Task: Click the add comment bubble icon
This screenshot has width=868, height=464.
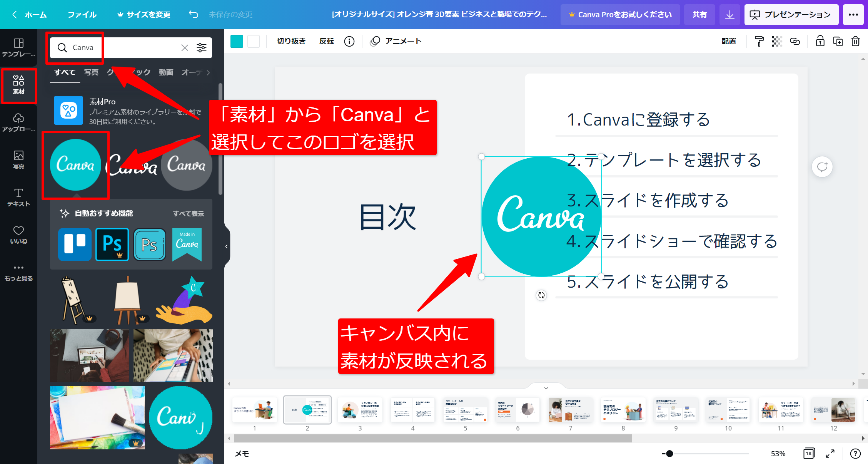Action: click(822, 167)
